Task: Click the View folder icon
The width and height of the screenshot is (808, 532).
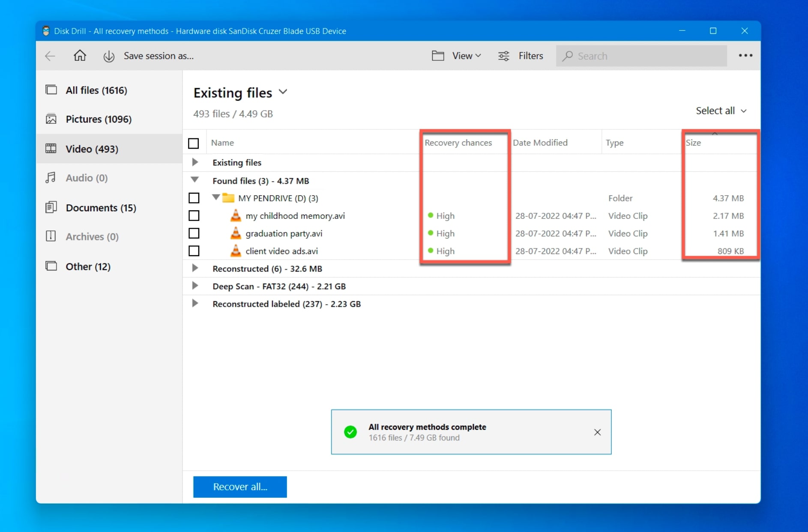Action: click(437, 56)
